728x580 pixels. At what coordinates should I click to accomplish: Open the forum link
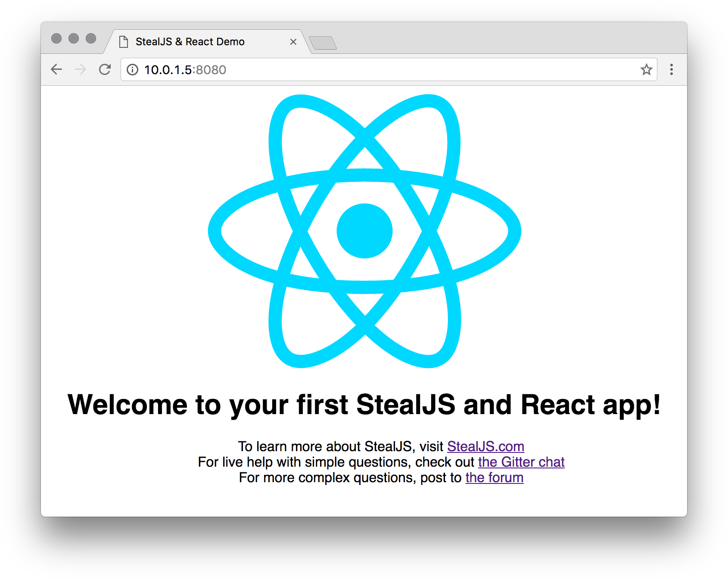[494, 477]
